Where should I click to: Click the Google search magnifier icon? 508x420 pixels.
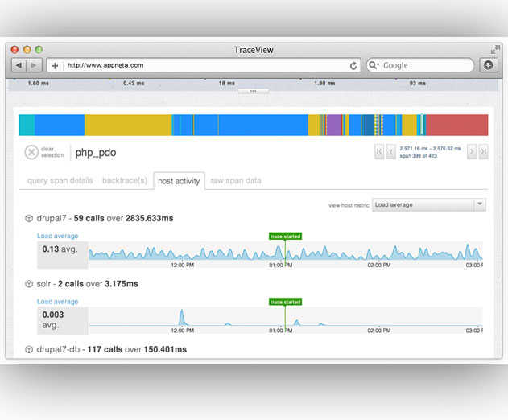click(374, 65)
